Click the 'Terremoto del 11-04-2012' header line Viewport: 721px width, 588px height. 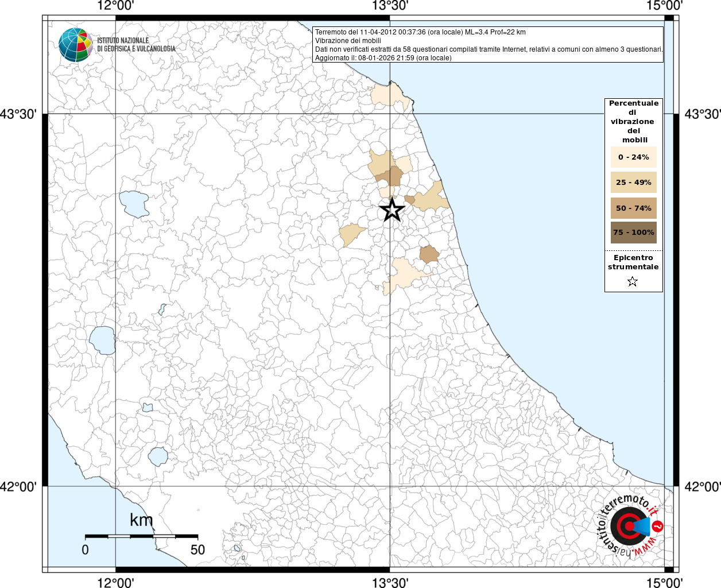(x=420, y=32)
